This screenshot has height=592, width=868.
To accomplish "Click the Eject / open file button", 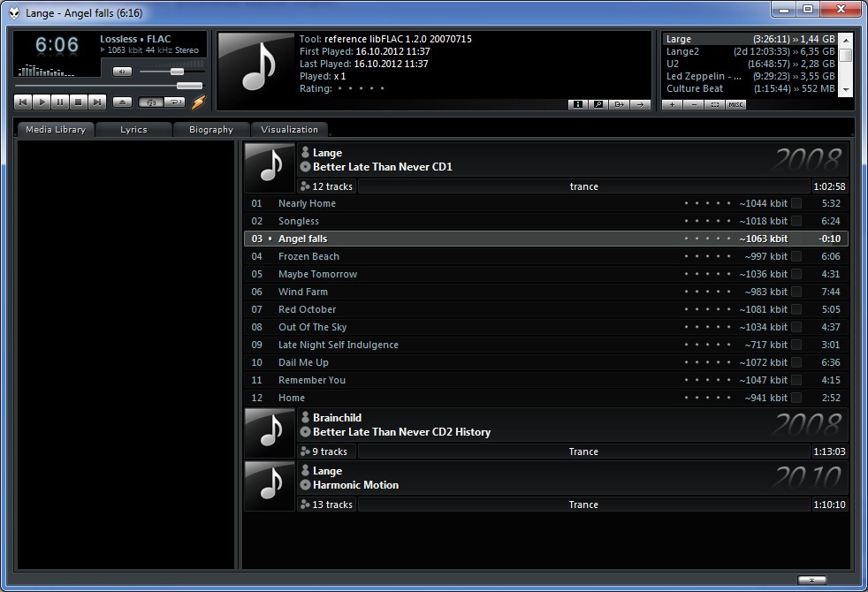I will (x=122, y=102).
